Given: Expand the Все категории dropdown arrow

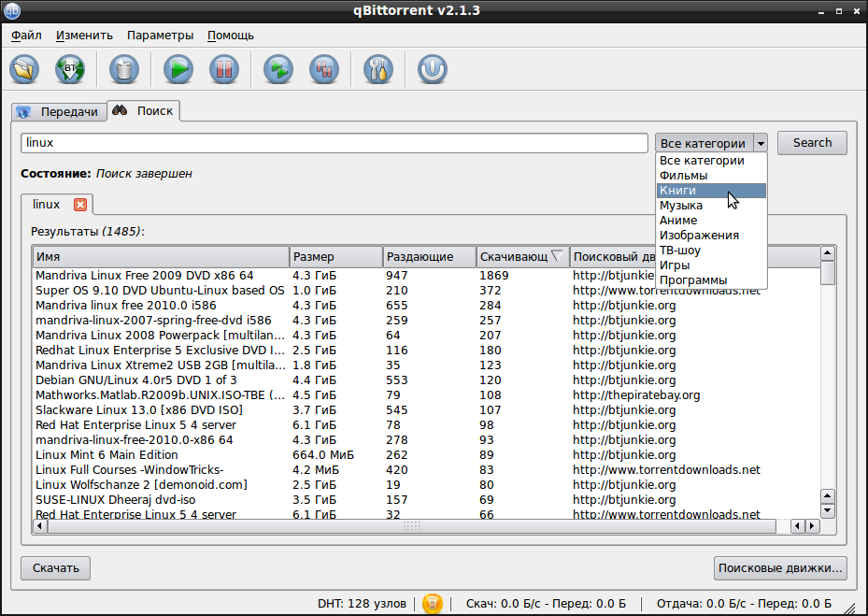Looking at the screenshot, I should point(761,143).
